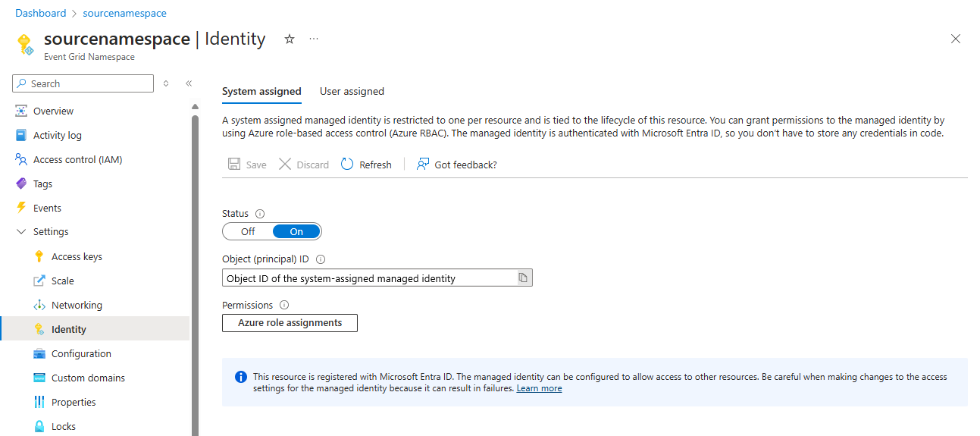The height and width of the screenshot is (436, 980).
Task: Click the blue info icon in banner
Action: [241, 377]
